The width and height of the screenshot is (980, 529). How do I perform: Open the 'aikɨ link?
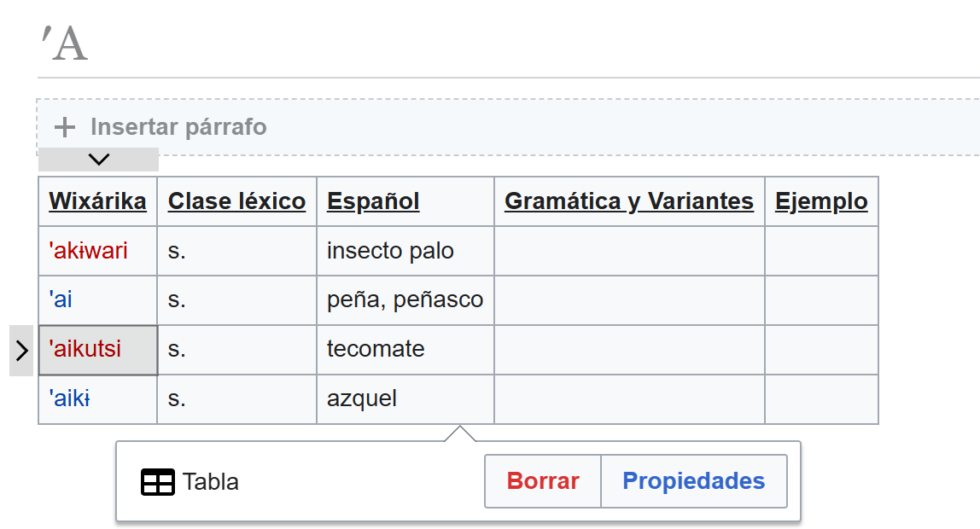[x=70, y=398]
